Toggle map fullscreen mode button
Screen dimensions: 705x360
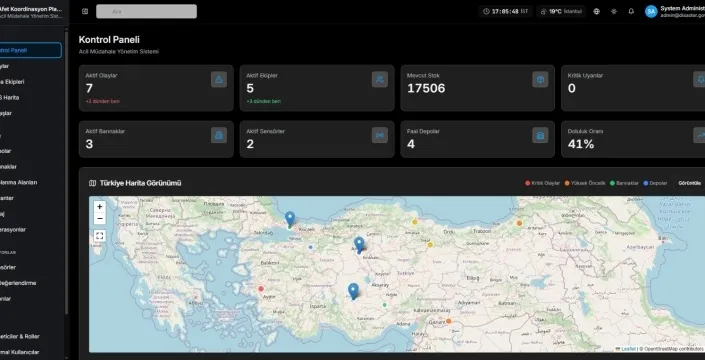[x=100, y=236]
